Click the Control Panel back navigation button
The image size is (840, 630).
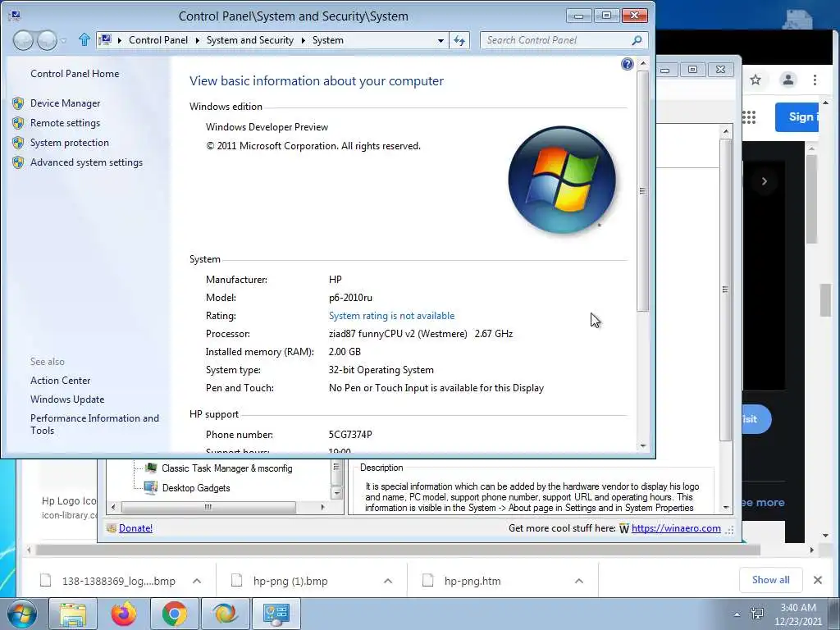[23, 40]
